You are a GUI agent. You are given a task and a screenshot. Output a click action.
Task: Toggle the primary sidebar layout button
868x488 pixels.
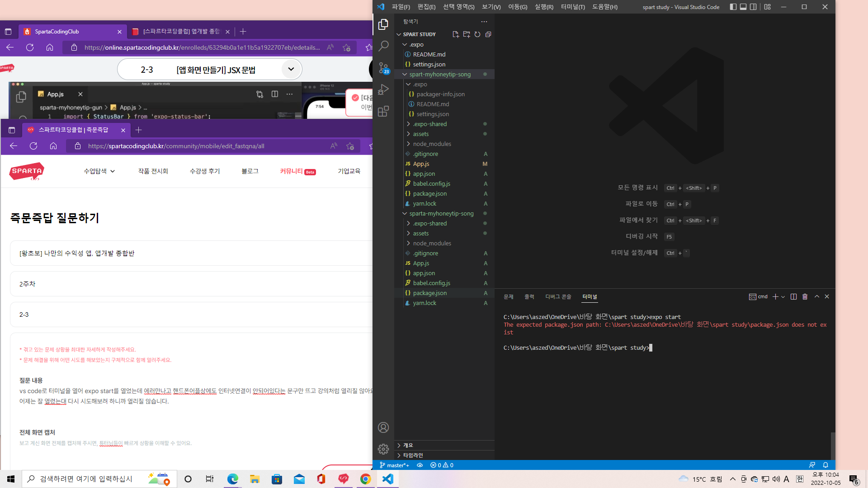733,7
